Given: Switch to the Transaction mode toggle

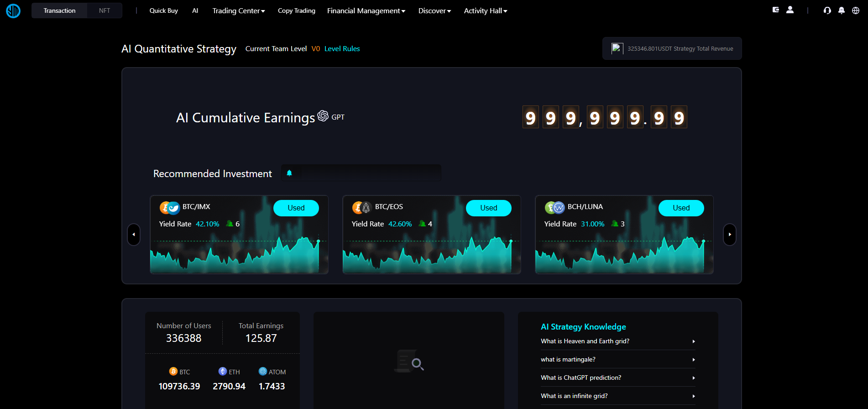Looking at the screenshot, I should point(59,10).
